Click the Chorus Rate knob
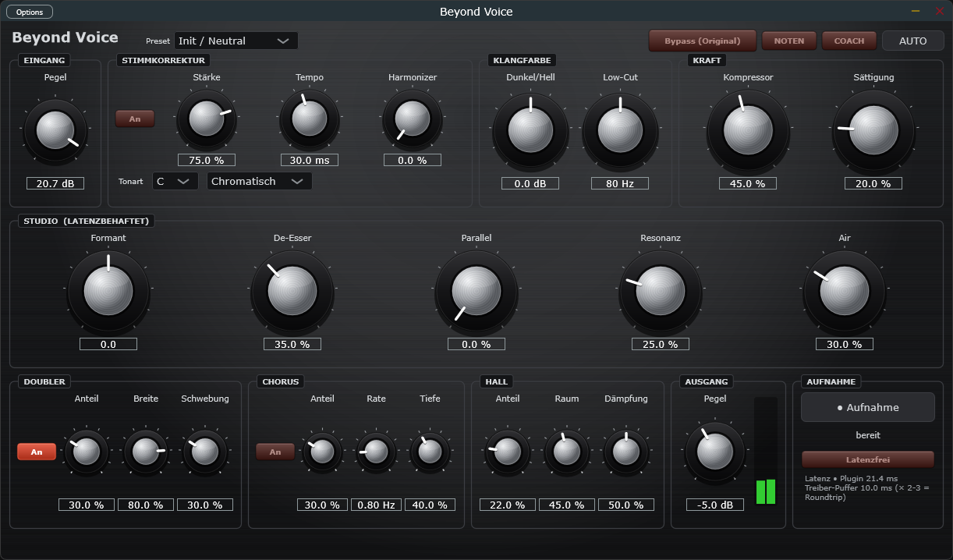Viewport: 953px width, 560px height. (376, 452)
